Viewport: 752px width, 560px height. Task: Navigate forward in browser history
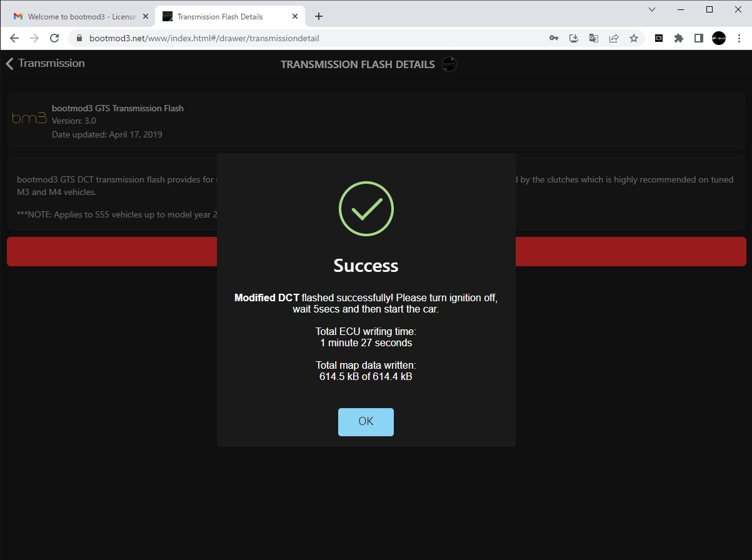pyautogui.click(x=34, y=38)
